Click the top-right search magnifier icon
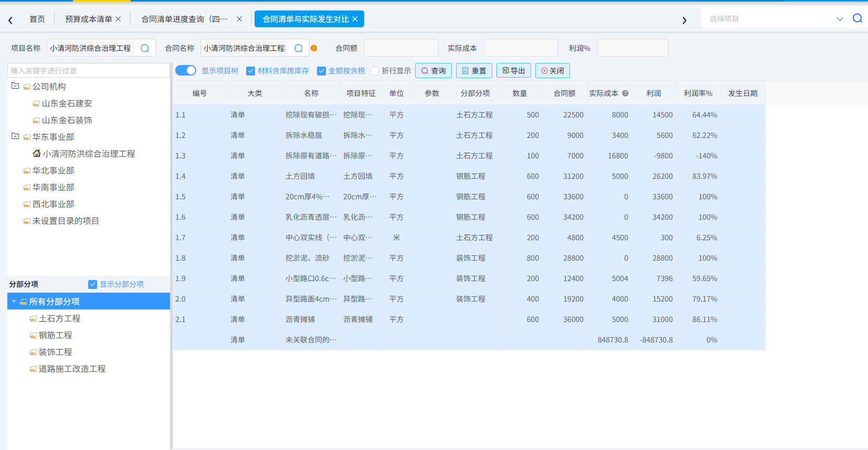This screenshot has height=450, width=868. click(858, 18)
